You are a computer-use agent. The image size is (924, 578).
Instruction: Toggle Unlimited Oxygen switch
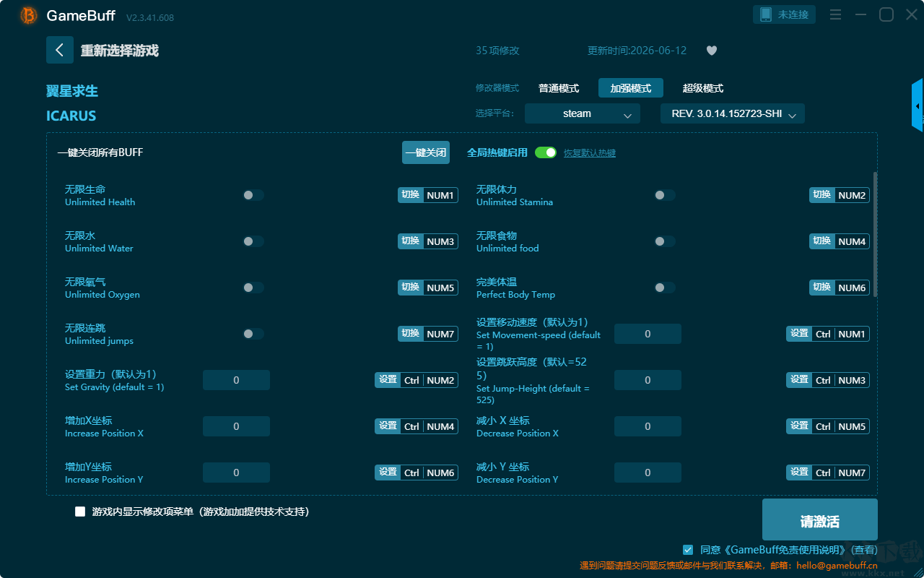(x=253, y=288)
